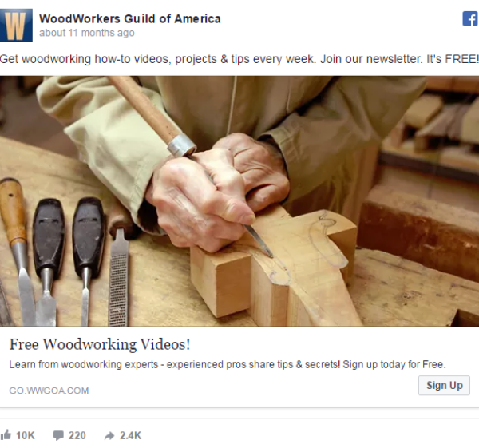Visit the GO.WWGOA.COM link

(49, 391)
